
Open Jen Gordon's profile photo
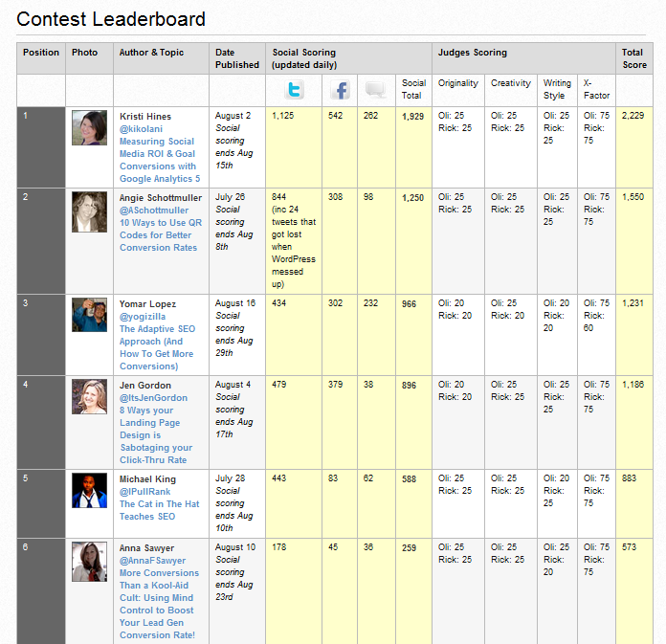pos(89,397)
